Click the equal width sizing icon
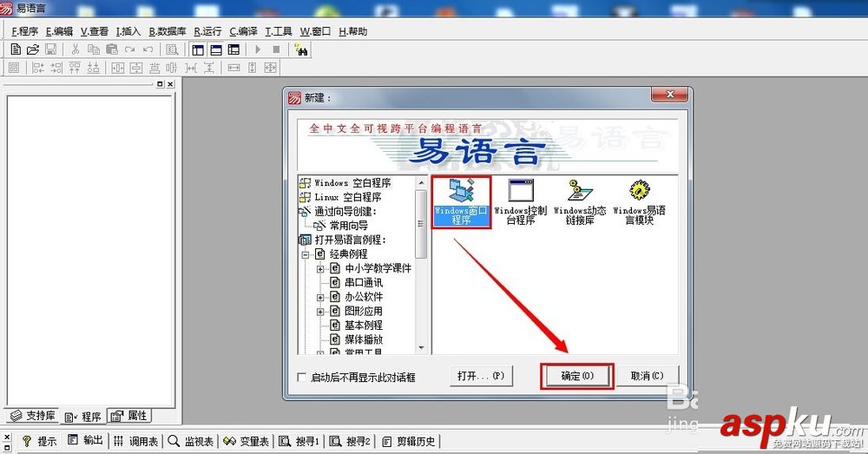 (233, 68)
